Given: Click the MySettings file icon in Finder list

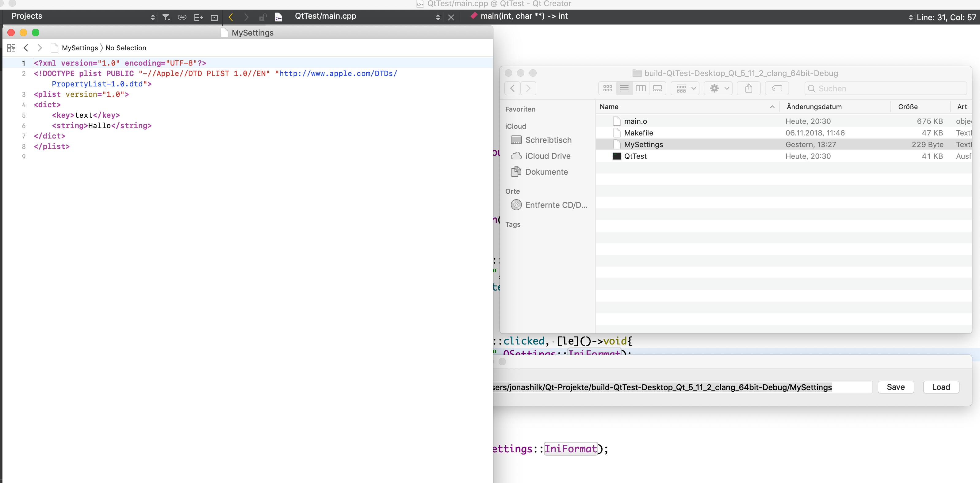Looking at the screenshot, I should 617,145.
